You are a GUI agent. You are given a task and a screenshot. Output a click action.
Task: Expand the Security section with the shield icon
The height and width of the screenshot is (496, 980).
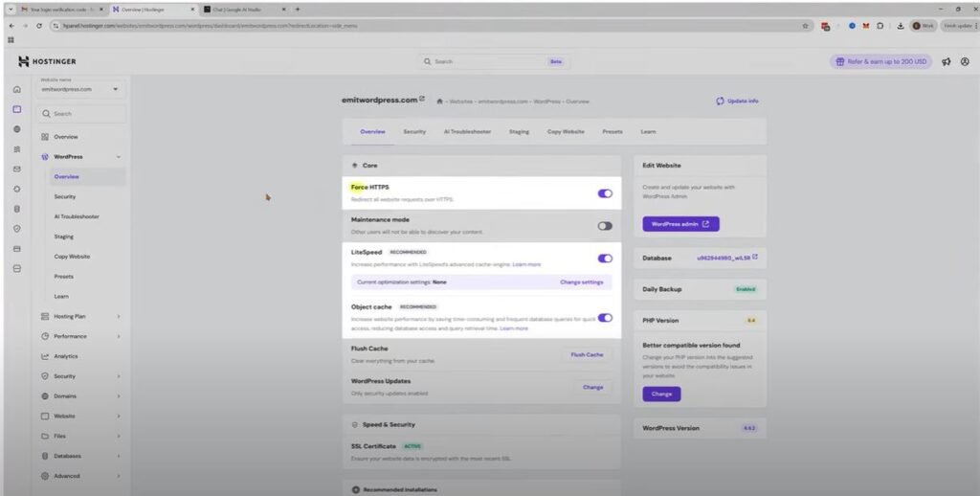119,376
